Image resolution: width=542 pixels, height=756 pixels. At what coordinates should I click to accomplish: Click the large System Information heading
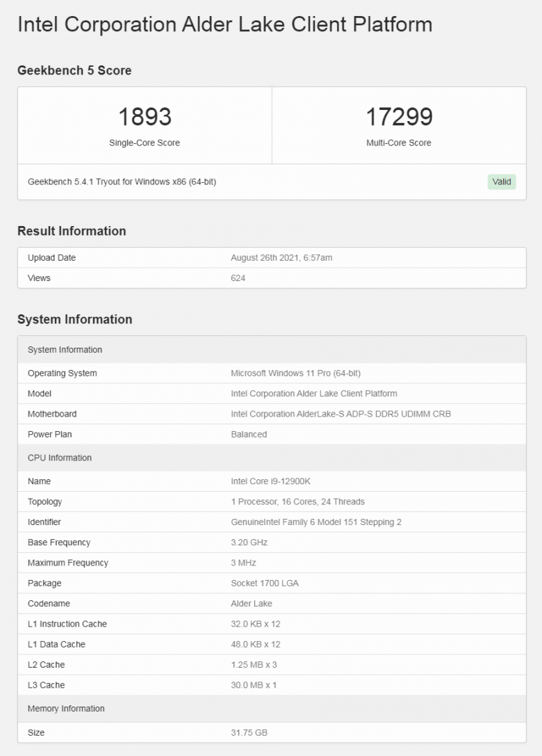[74, 319]
